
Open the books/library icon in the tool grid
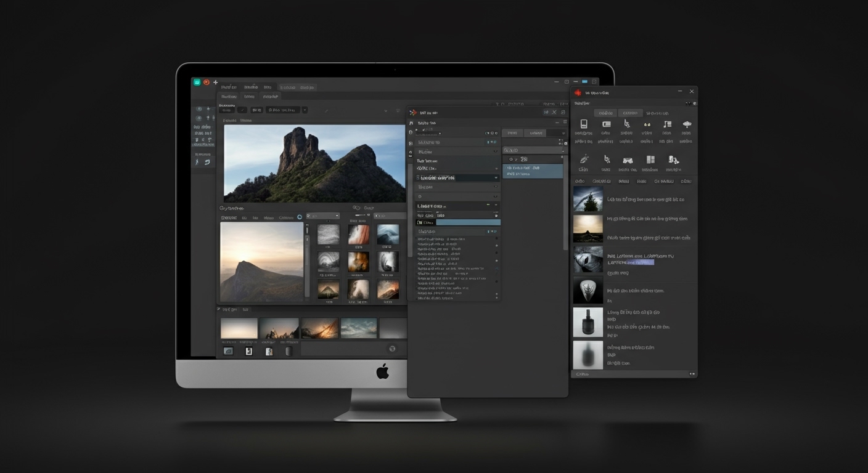click(672, 160)
